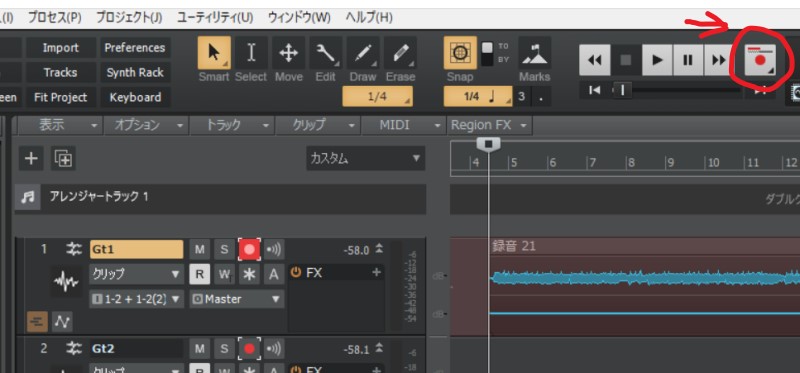Open the プロジェクト(J) menu

129,18
